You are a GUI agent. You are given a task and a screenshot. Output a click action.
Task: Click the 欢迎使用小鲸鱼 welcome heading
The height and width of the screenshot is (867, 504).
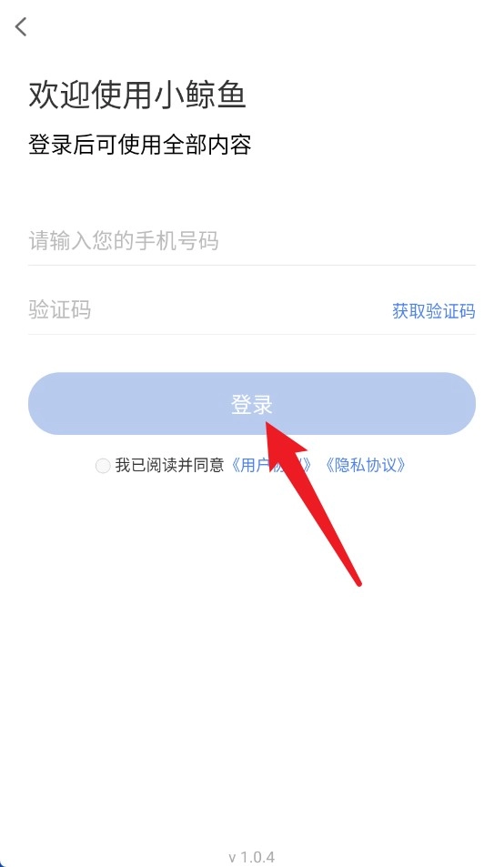click(137, 95)
